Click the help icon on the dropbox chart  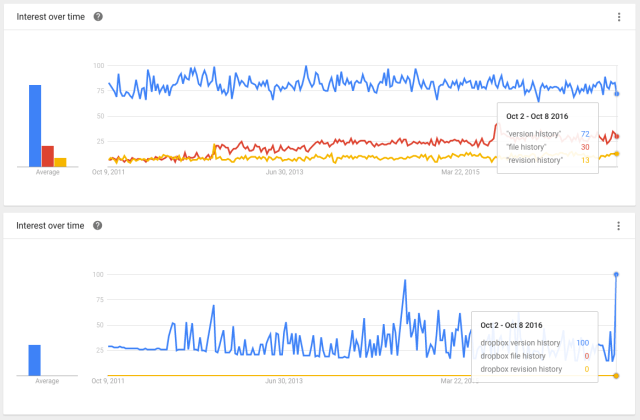click(97, 226)
